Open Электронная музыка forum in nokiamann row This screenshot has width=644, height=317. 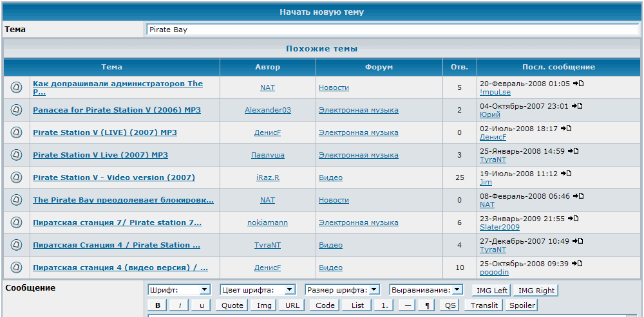359,222
